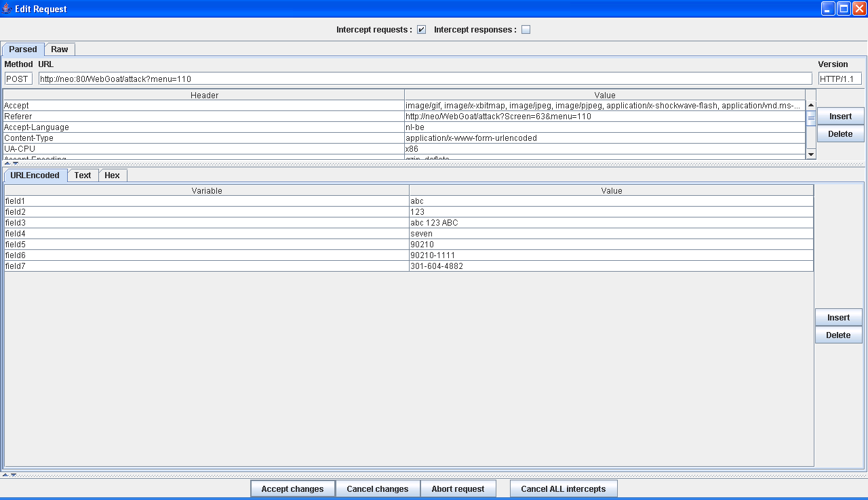The image size is (868, 500).
Task: Click into the URL input field
Action: coord(425,79)
